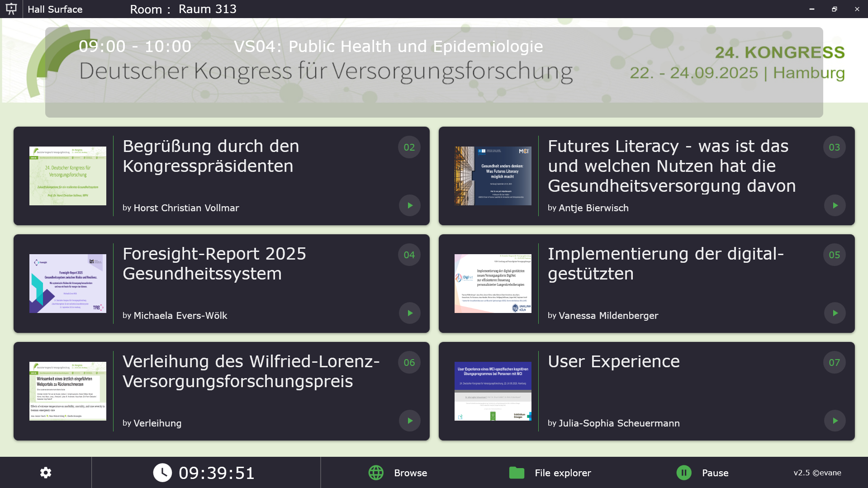Click the File explorer label

563,473
